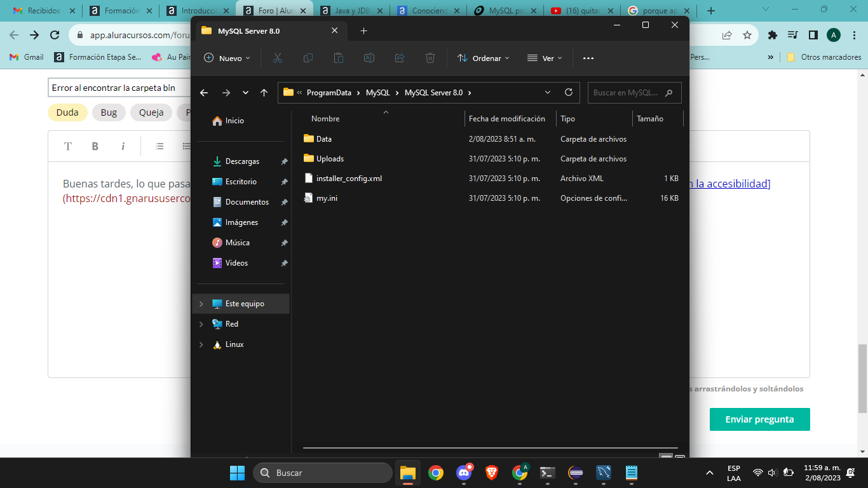Screen dimensions: 868x488
Task: Close the MySQL Server 8.0 Explorer tab
Action: [x=335, y=30]
